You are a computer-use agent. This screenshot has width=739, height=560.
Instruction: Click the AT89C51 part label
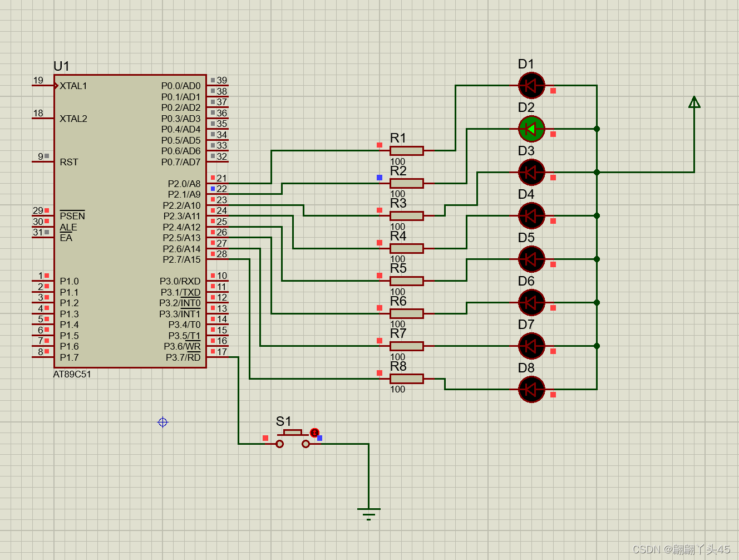tap(72, 374)
